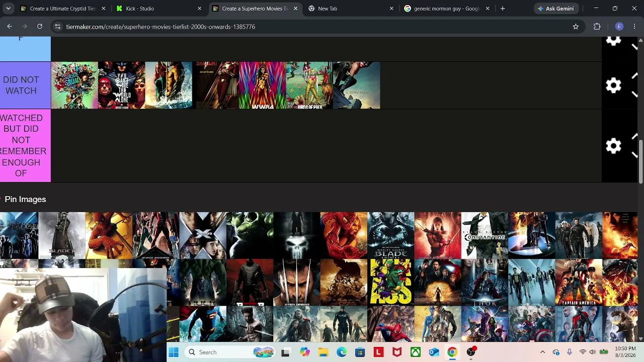This screenshot has width=644, height=362.
Task: Open OBS Studio from the taskbar
Action: coord(471,352)
